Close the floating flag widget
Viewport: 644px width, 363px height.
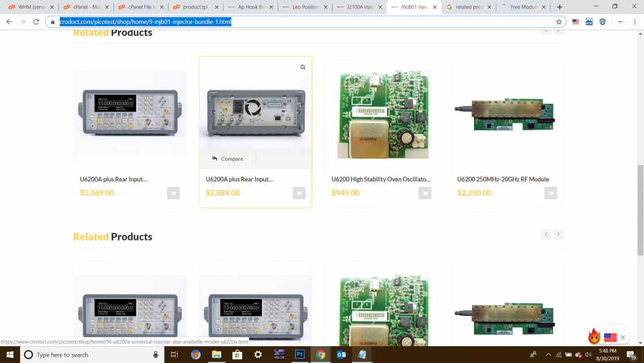pos(623,337)
